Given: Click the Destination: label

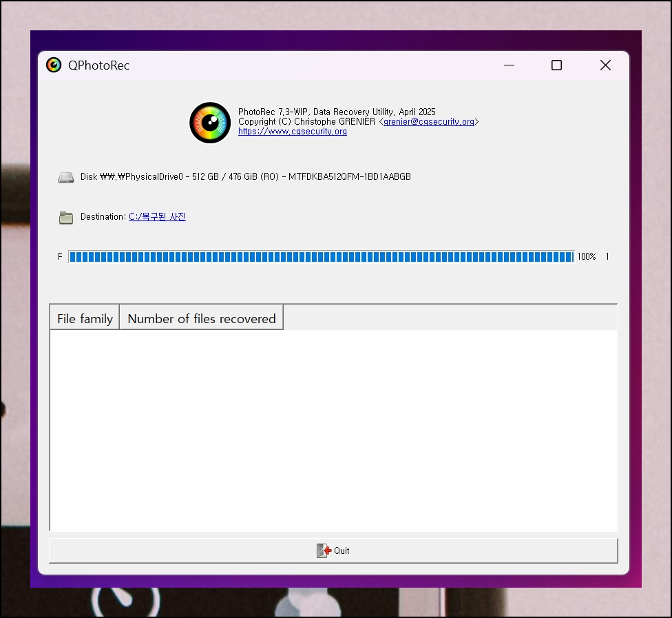Looking at the screenshot, I should [103, 216].
